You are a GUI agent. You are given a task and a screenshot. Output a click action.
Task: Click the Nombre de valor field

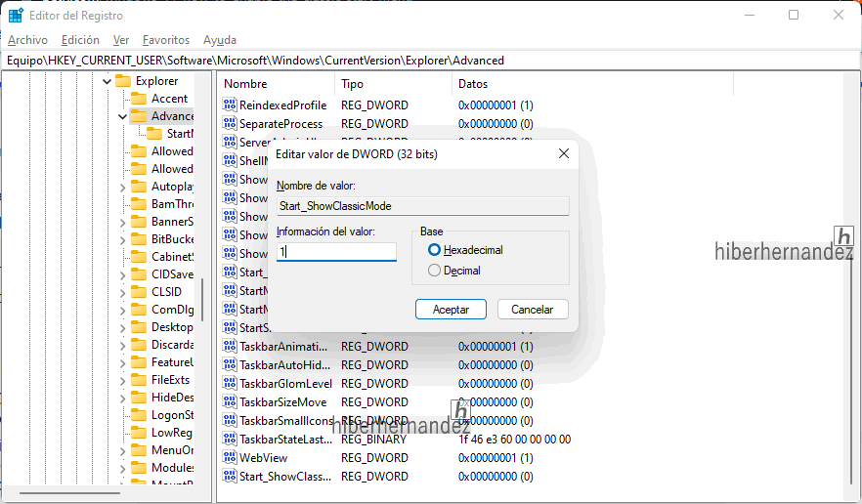coord(423,206)
